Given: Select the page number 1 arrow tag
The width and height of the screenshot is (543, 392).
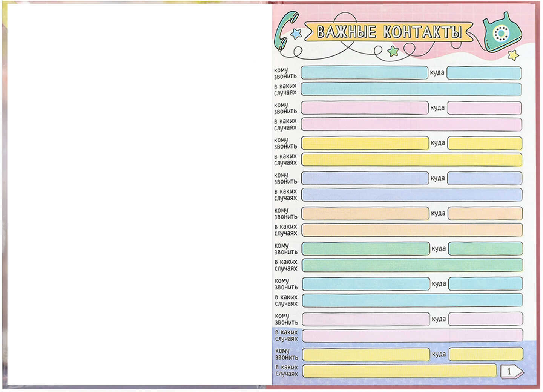Looking at the screenshot, I should pyautogui.click(x=511, y=371).
